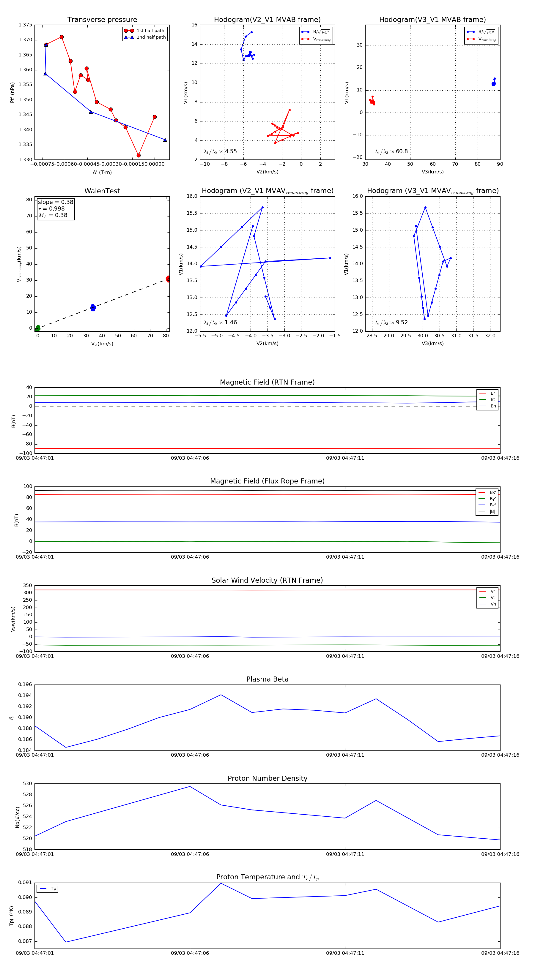
Task: Select the "Vr" legend entry
Action: (487, 592)
